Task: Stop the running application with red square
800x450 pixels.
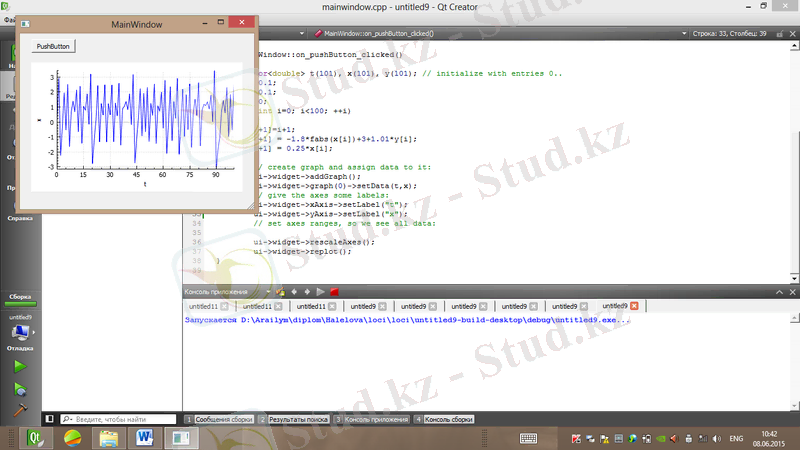Action: [333, 291]
